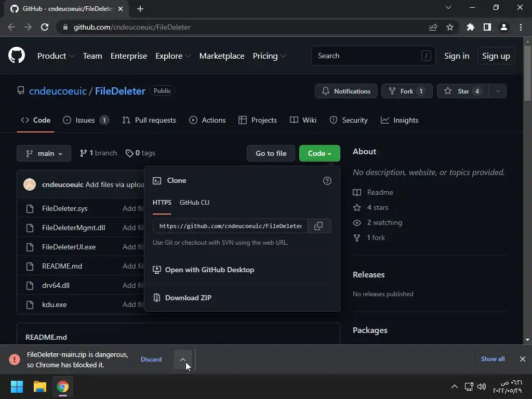Expand blocked download options arrow
Image resolution: width=532 pixels, height=399 pixels.
182,360
